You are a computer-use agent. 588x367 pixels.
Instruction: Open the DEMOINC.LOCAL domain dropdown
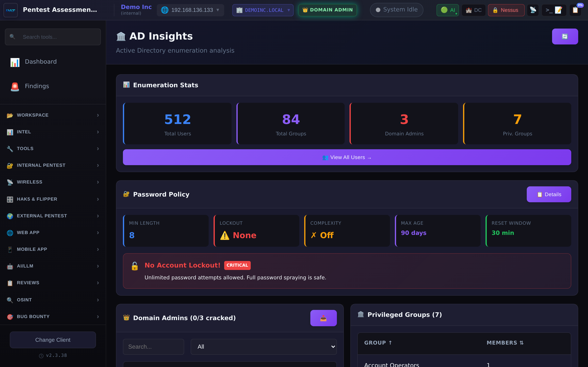(263, 10)
